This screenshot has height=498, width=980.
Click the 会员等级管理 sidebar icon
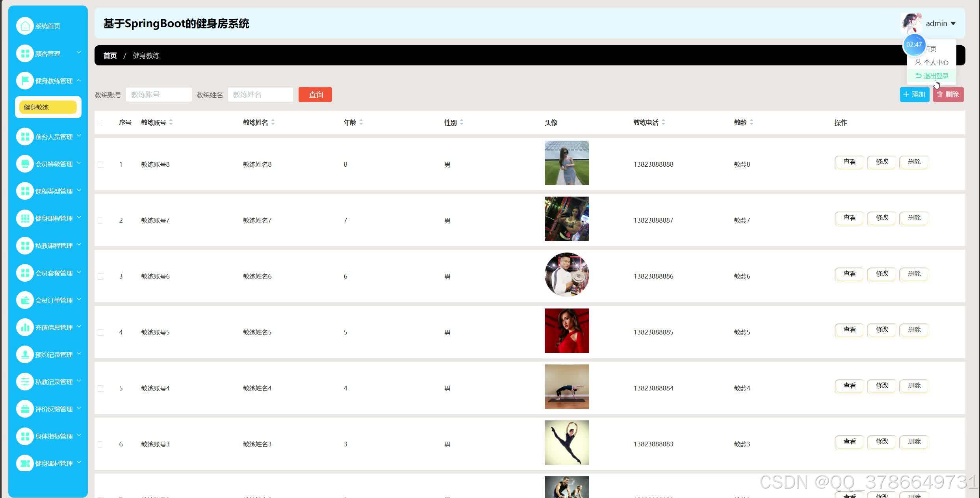[25, 164]
